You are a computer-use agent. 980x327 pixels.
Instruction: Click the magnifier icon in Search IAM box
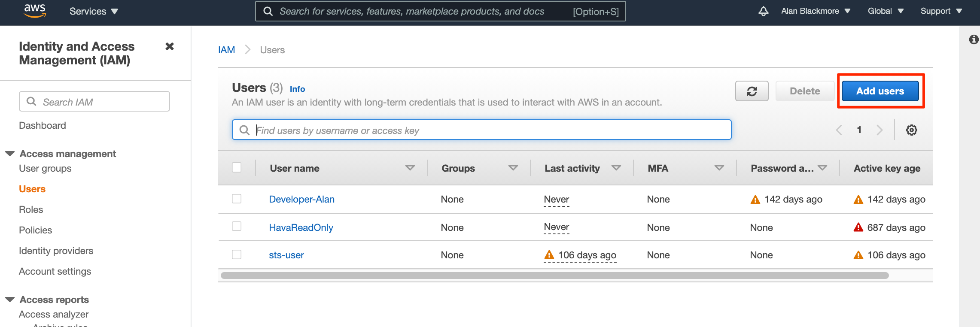click(x=31, y=101)
